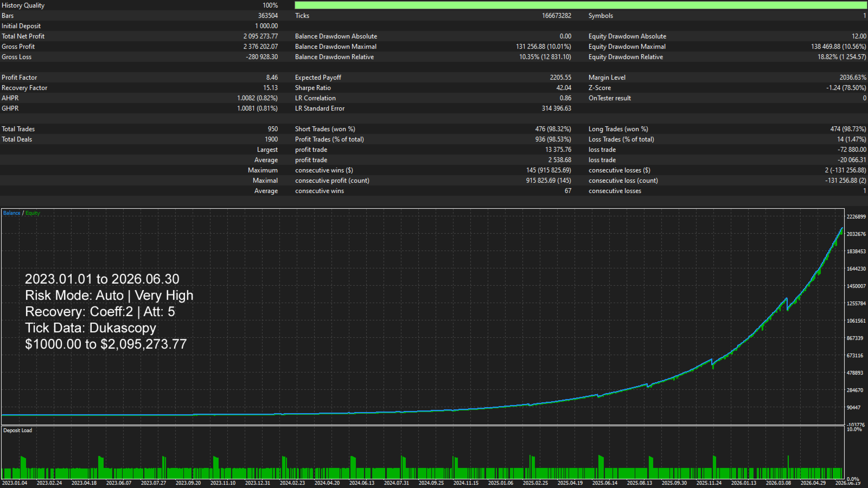This screenshot has height=488, width=868.
Task: Click the 2023.01.01 to 2026.06.30 text
Action: pyautogui.click(x=102, y=279)
